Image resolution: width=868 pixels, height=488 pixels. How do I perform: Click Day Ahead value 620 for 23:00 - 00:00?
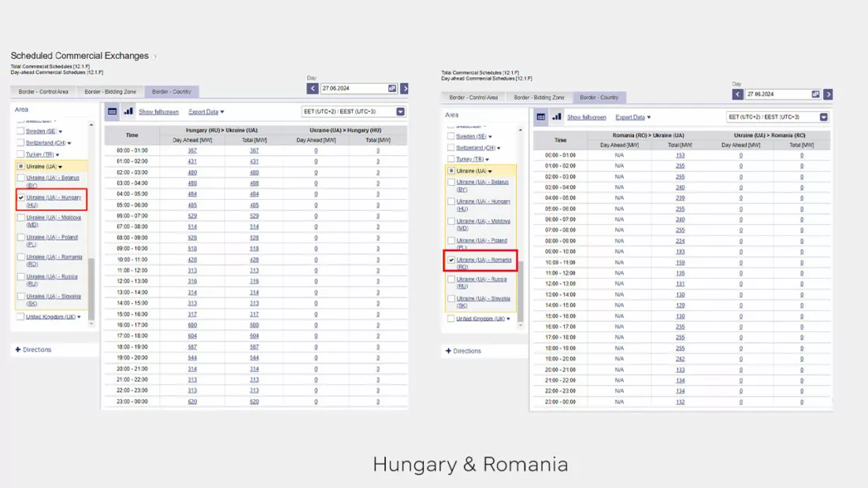tap(192, 401)
